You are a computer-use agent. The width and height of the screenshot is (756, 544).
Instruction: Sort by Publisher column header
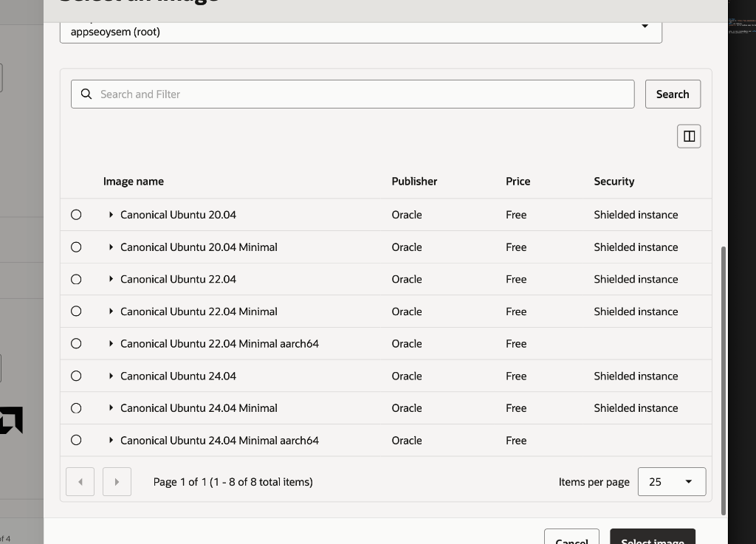(x=414, y=182)
